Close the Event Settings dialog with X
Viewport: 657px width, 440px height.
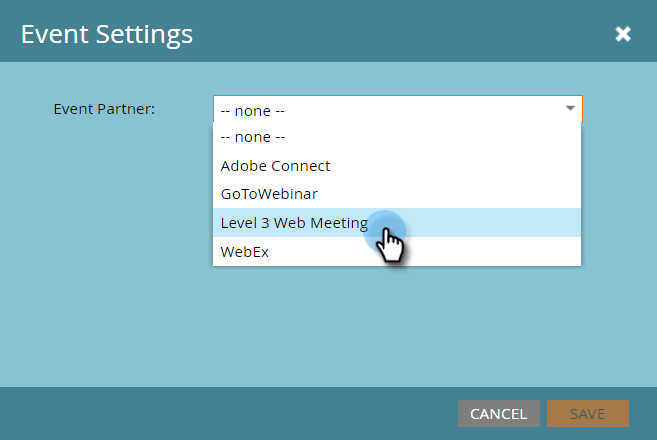pos(623,34)
